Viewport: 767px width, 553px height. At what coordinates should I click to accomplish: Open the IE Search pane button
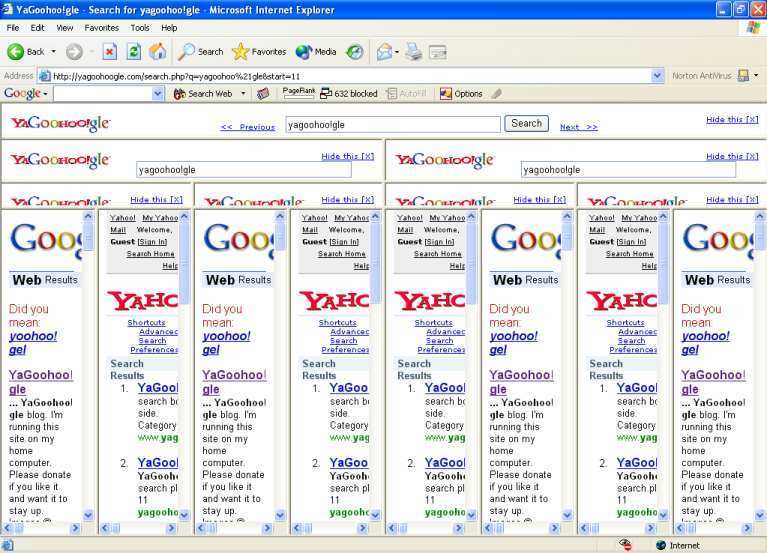click(x=200, y=51)
